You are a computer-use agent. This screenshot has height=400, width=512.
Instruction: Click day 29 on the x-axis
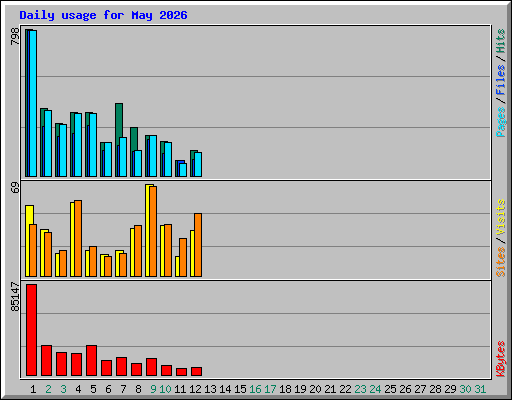click(450, 389)
